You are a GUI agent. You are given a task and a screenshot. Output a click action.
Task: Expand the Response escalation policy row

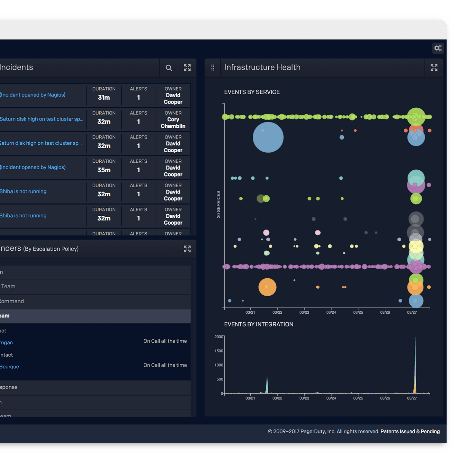[x=95, y=387]
